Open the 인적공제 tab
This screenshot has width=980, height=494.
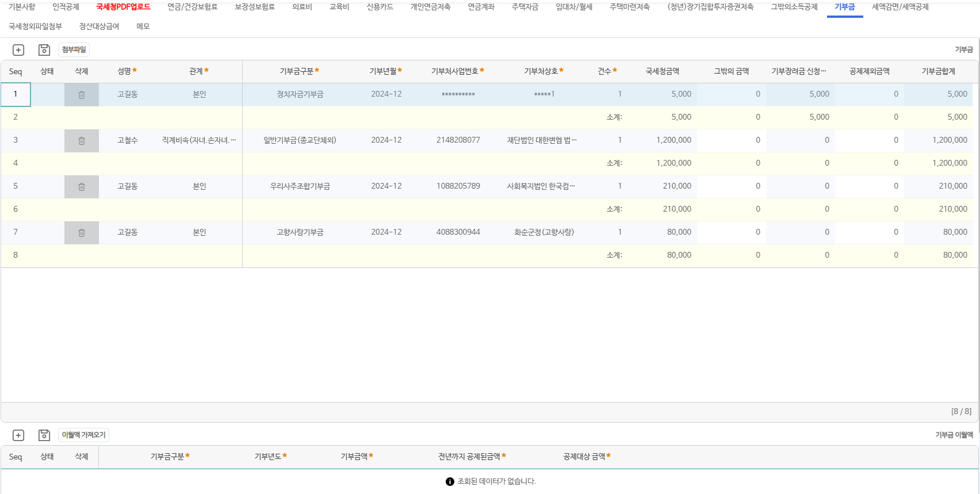tap(66, 7)
